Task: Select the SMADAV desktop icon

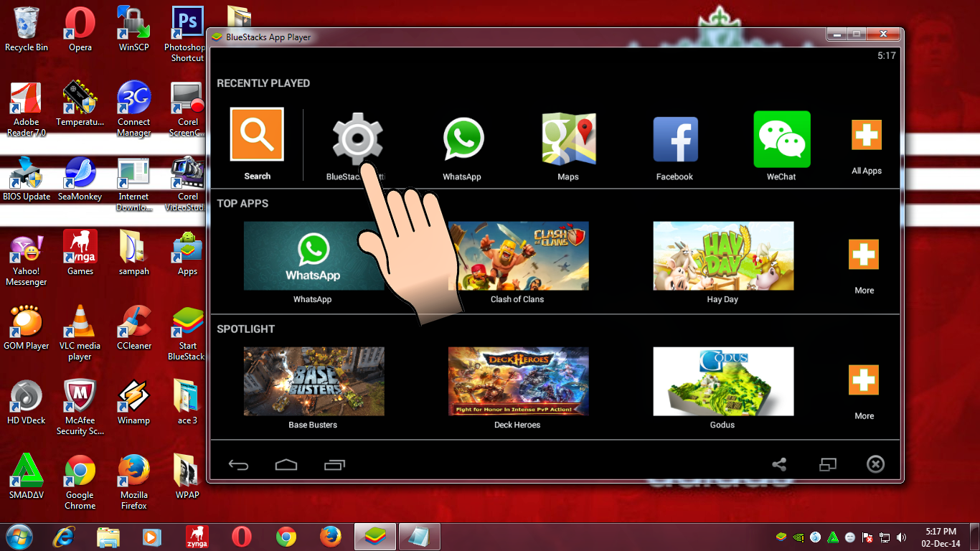Action: tap(27, 476)
